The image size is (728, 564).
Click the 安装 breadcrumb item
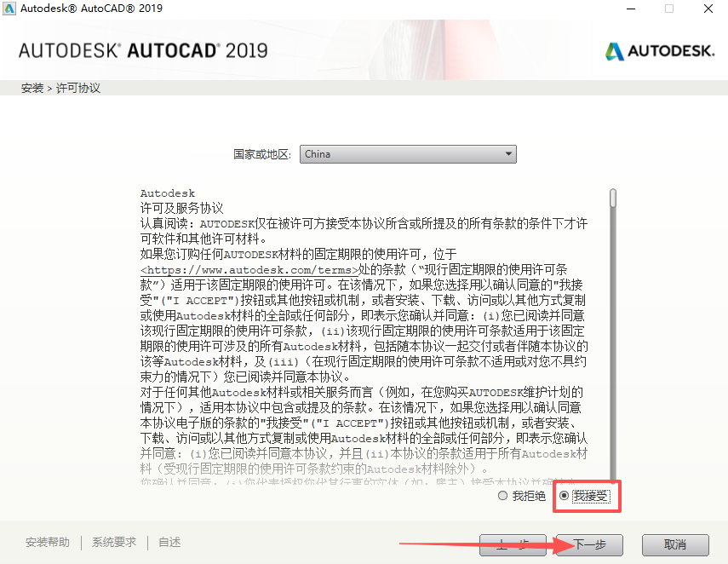[x=32, y=88]
